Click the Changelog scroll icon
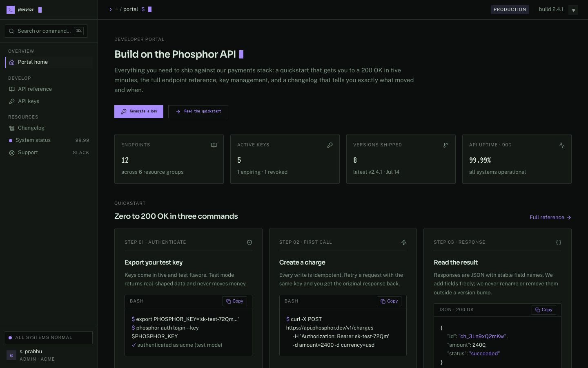This screenshot has width=588, height=368. 12,128
